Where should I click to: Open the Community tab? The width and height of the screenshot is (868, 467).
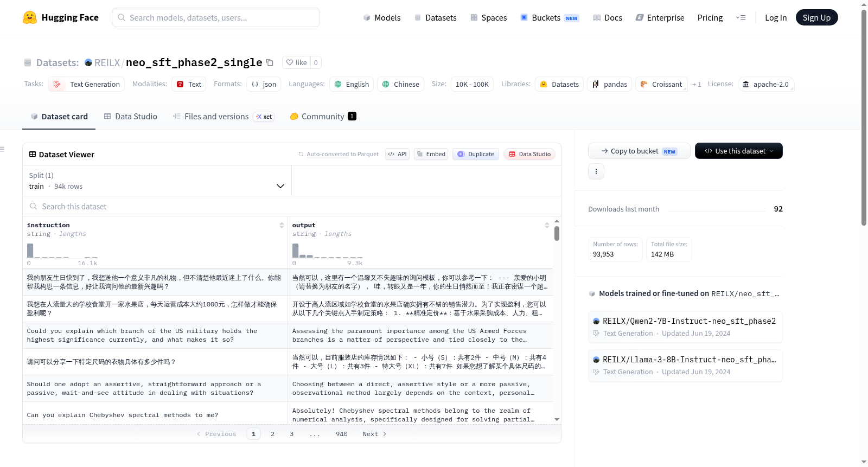[x=323, y=116]
